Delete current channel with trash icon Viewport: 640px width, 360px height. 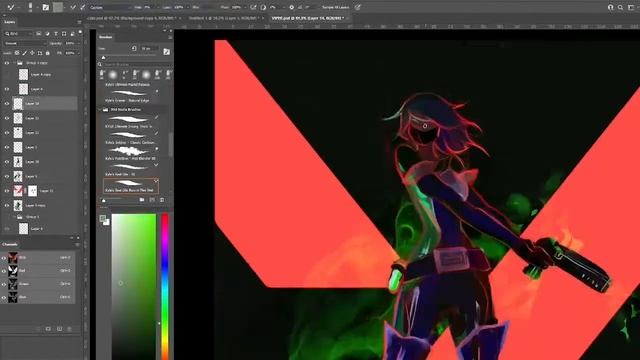pyautogui.click(x=69, y=329)
